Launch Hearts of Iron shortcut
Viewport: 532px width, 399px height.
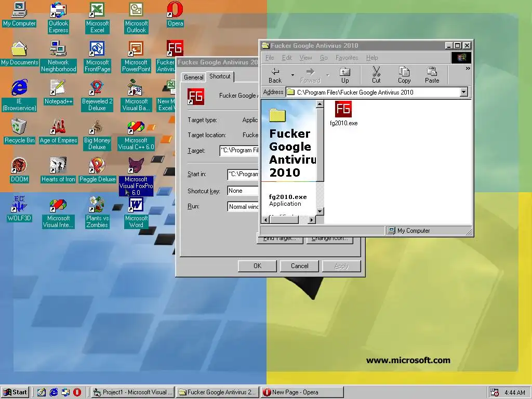click(58, 170)
